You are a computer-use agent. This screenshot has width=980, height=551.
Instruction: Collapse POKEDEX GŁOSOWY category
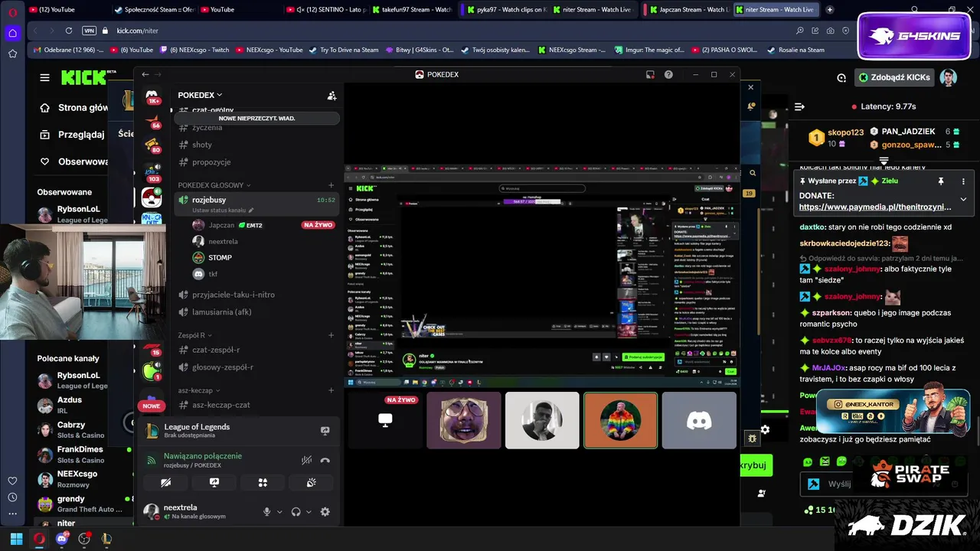coord(214,185)
